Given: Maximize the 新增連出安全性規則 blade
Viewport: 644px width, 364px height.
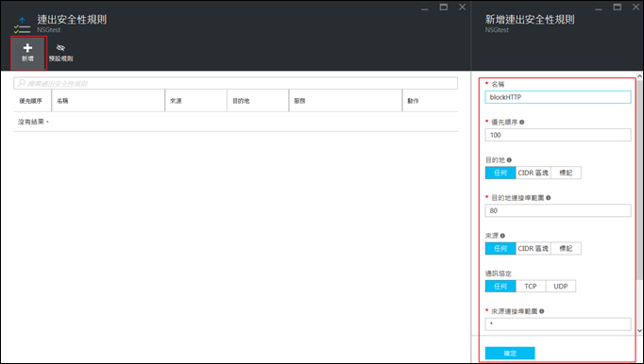Looking at the screenshot, I should coord(617,8).
